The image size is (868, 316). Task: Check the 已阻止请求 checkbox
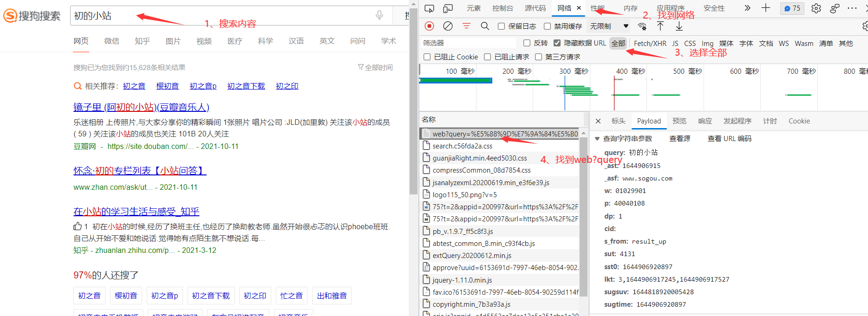[x=487, y=57]
